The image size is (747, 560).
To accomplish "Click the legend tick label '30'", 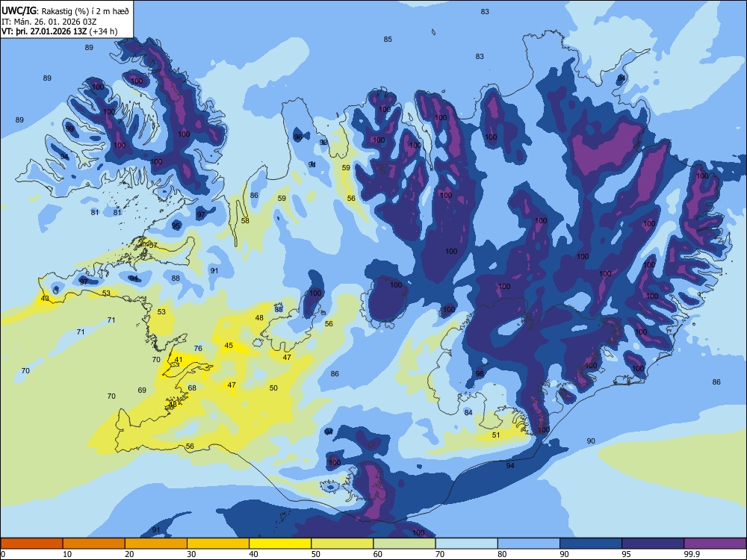I will click(x=191, y=554).
